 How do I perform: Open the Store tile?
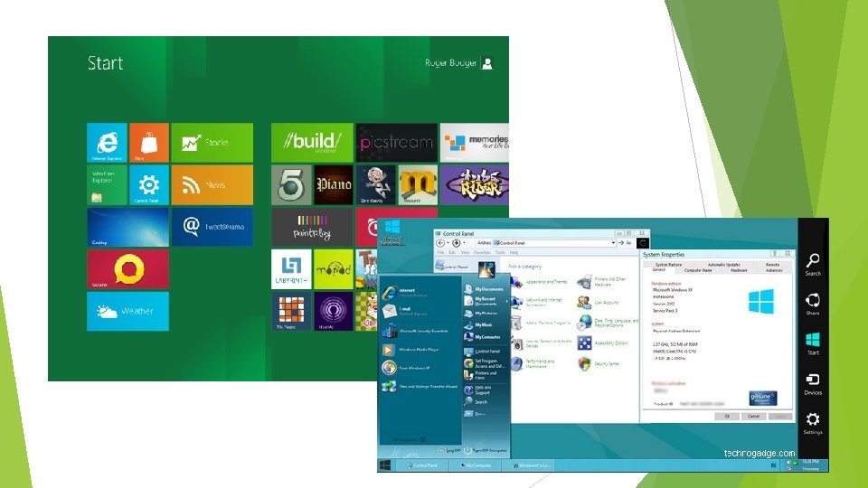[x=149, y=143]
